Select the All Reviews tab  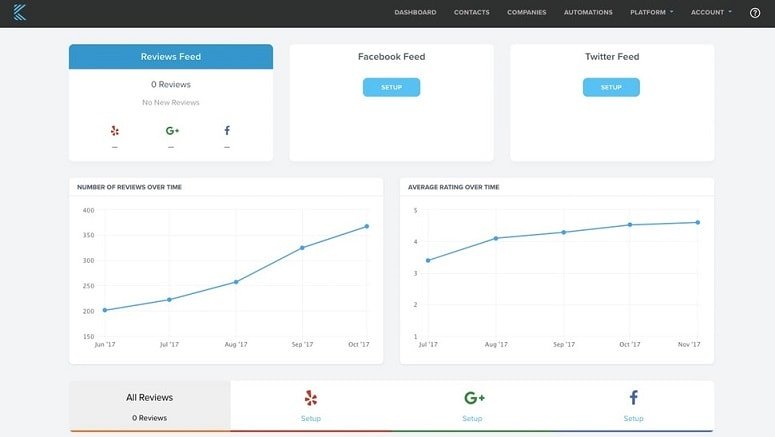coord(149,405)
